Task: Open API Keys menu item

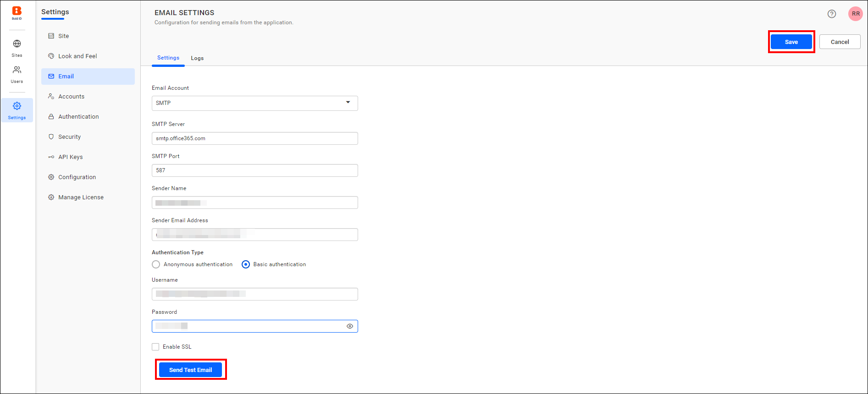Action: coord(88,157)
